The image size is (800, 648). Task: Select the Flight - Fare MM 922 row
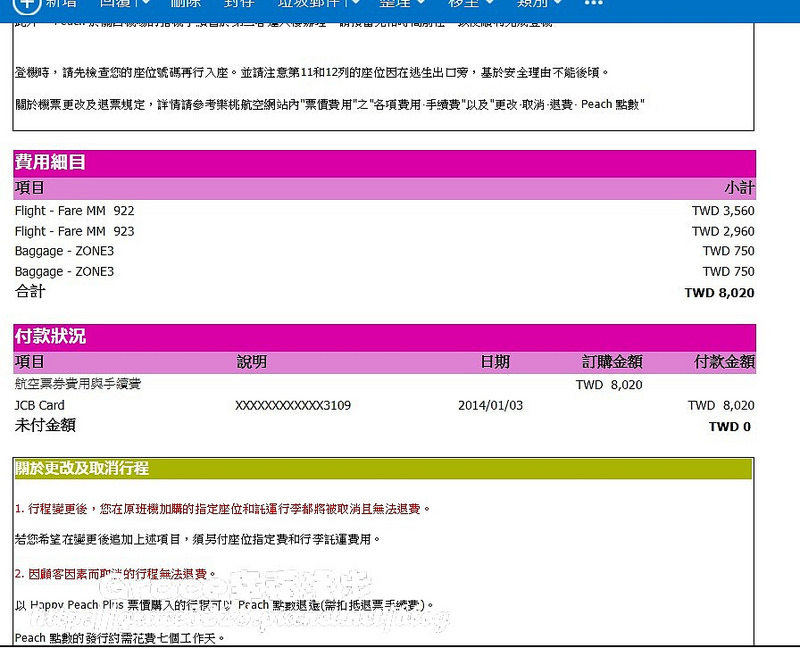pos(384,211)
